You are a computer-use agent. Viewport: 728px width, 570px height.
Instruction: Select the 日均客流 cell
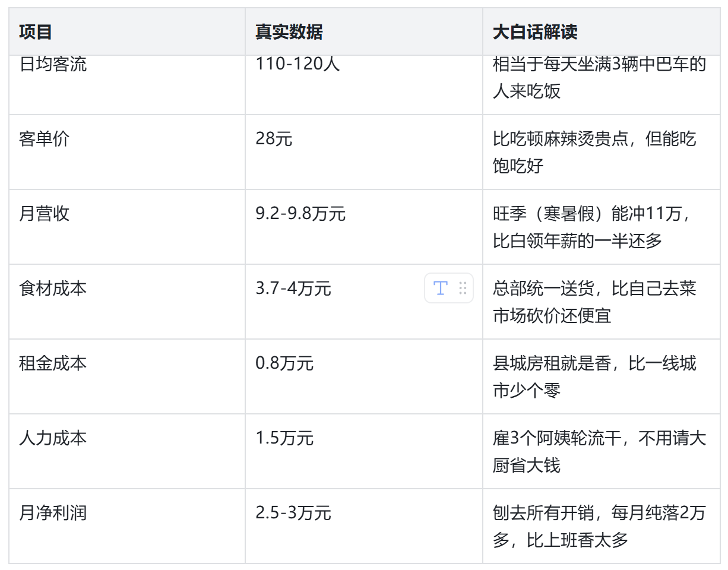click(53, 64)
